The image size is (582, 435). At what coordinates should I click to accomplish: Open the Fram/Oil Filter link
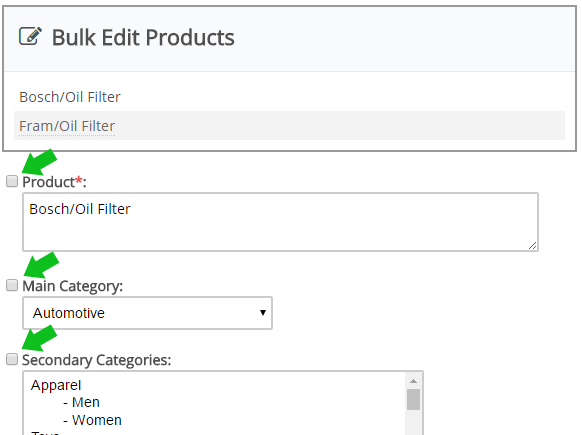(x=67, y=126)
